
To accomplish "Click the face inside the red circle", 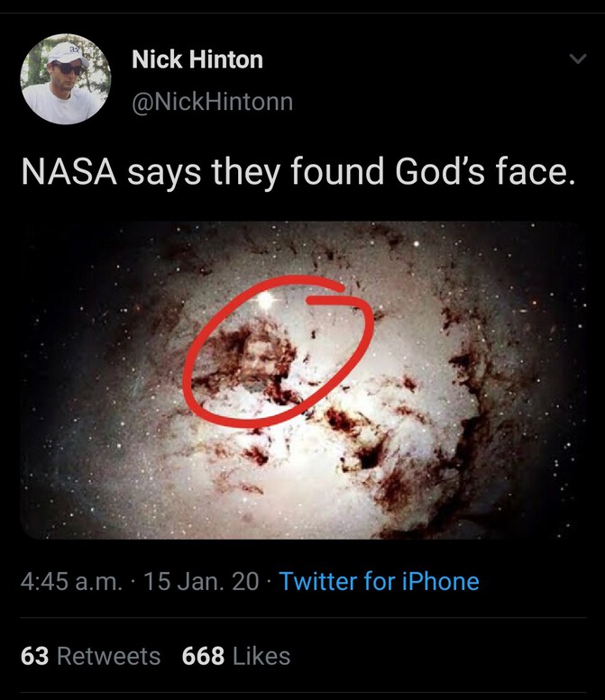I will pos(256,359).
